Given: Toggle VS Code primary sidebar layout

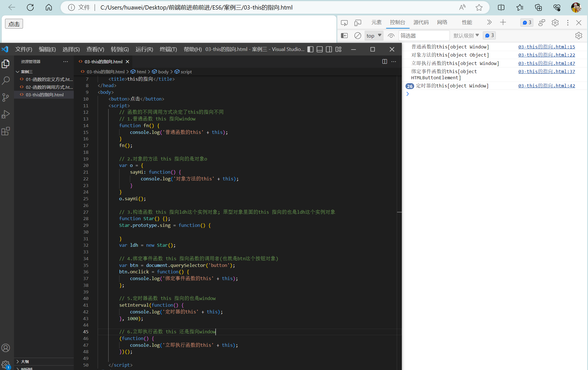Looking at the screenshot, I should [x=310, y=49].
